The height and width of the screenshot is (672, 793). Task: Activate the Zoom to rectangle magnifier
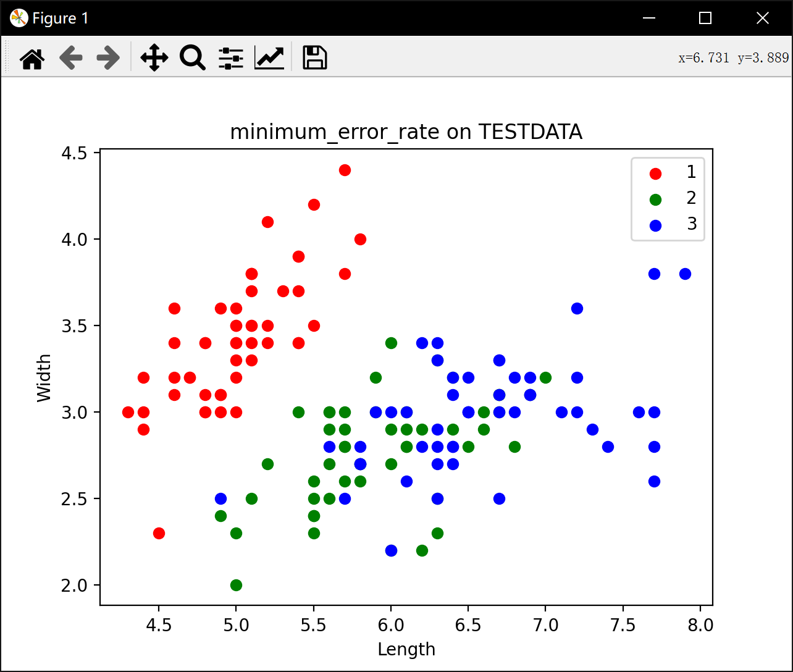coord(193,58)
